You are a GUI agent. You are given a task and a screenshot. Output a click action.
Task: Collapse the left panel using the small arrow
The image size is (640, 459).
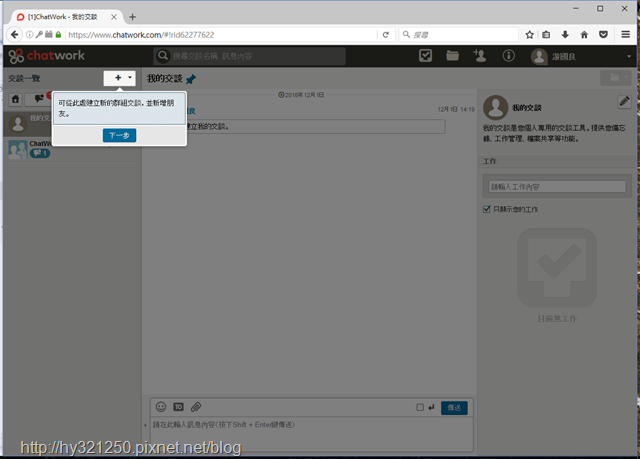pos(145,425)
